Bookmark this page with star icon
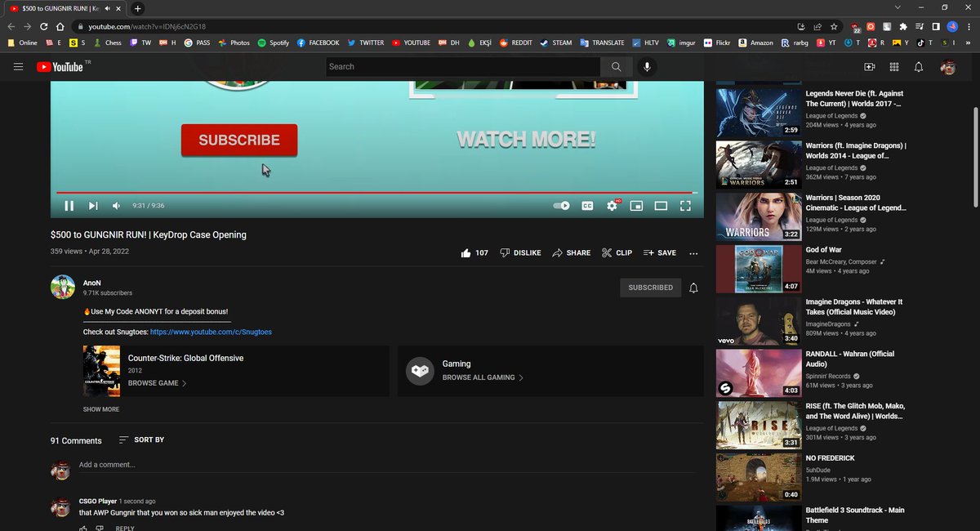 [x=833, y=26]
